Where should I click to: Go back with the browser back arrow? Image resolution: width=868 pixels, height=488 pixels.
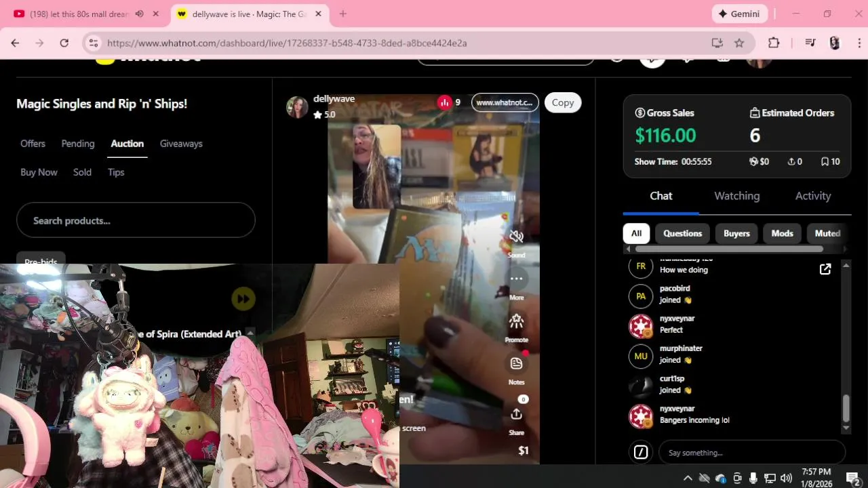click(15, 43)
